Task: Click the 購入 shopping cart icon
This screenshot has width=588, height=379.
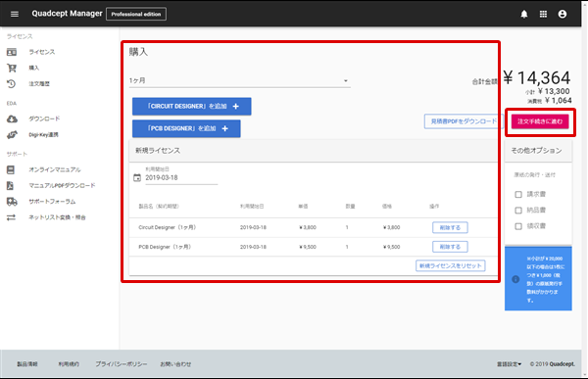Action: click(12, 68)
